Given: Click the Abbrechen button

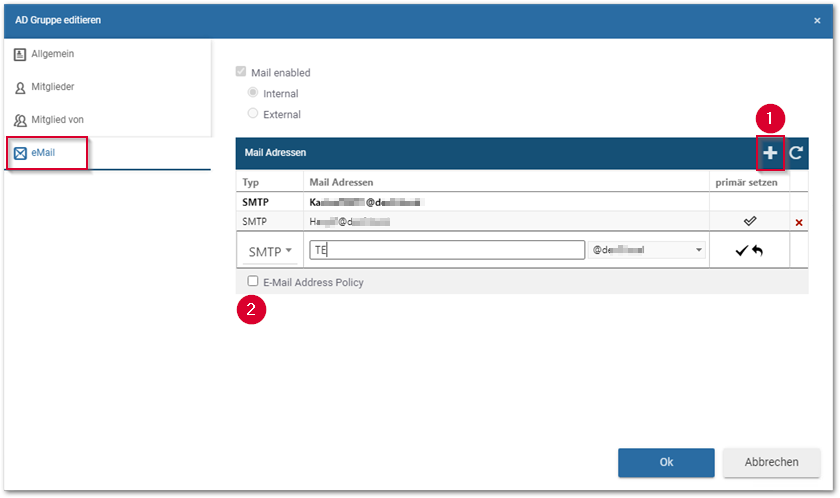Looking at the screenshot, I should [771, 462].
